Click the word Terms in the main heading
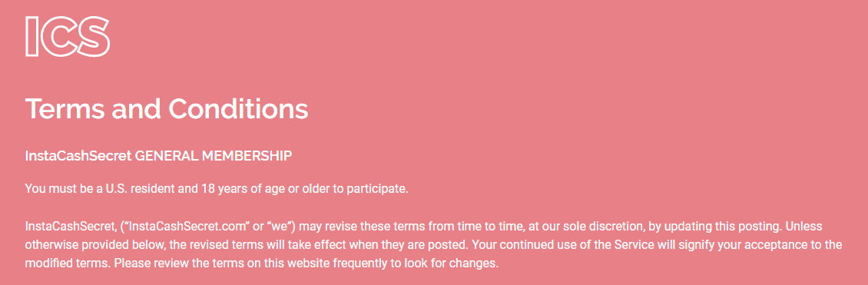Screen dimensions: 868x285 pos(65,109)
